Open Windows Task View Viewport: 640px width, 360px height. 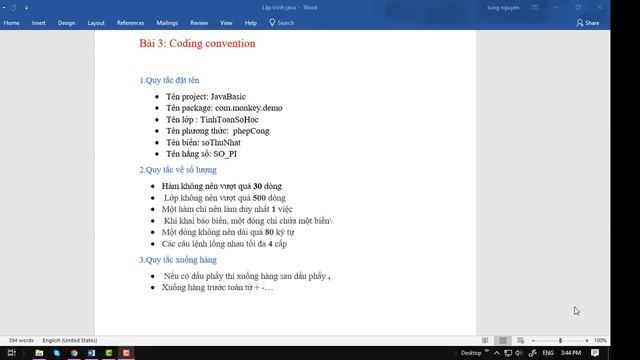[x=11, y=353]
